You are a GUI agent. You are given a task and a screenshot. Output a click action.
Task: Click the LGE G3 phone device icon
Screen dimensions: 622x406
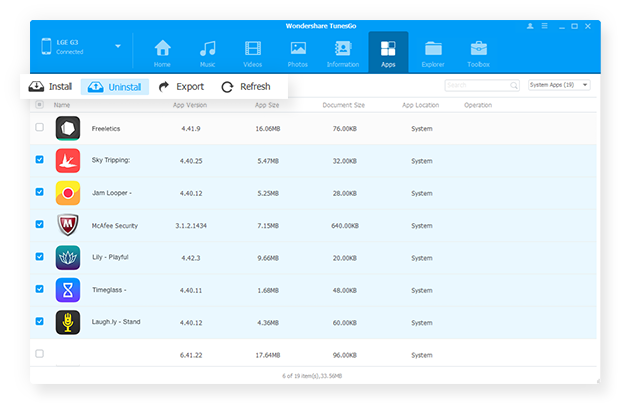[x=46, y=46]
